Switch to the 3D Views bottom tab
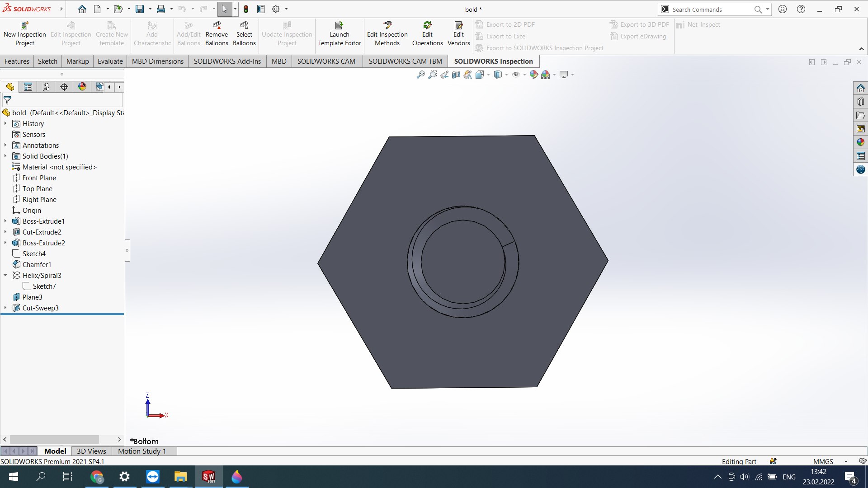Image resolution: width=868 pixels, height=488 pixels. (91, 451)
